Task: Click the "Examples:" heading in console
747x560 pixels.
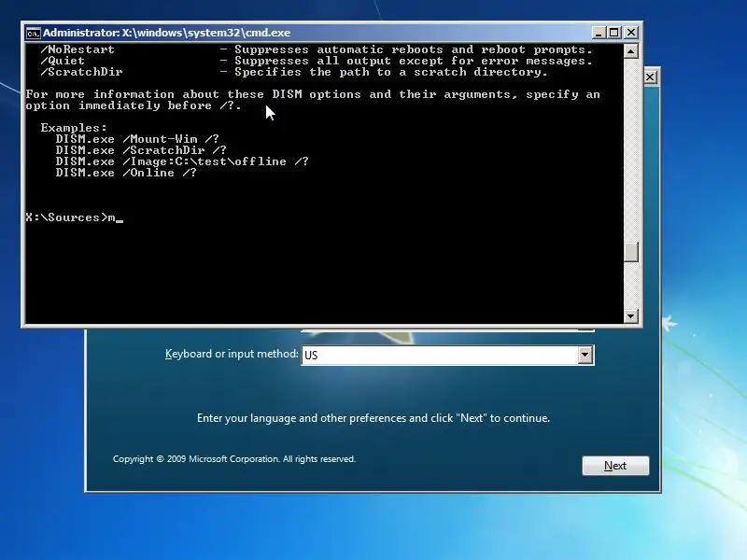Action: (74, 128)
